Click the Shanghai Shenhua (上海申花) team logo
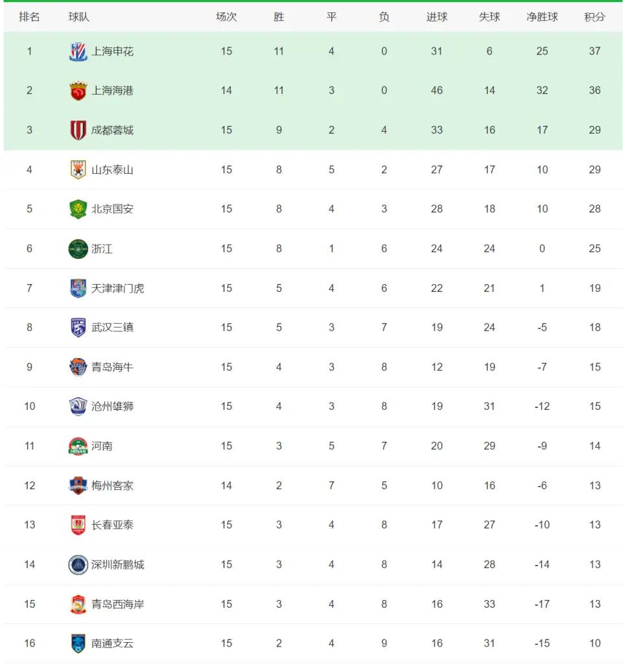 78,51
